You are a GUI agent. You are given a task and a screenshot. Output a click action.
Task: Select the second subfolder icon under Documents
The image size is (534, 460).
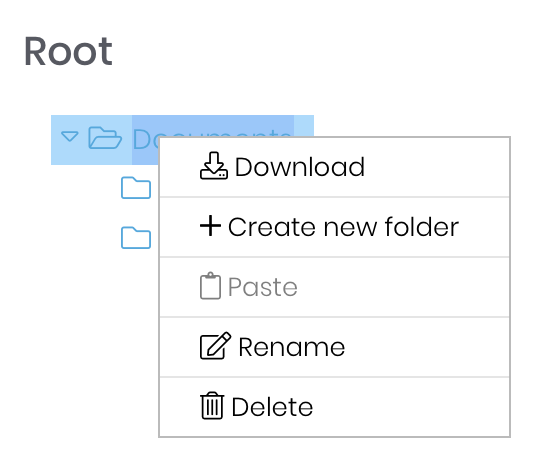[136, 238]
